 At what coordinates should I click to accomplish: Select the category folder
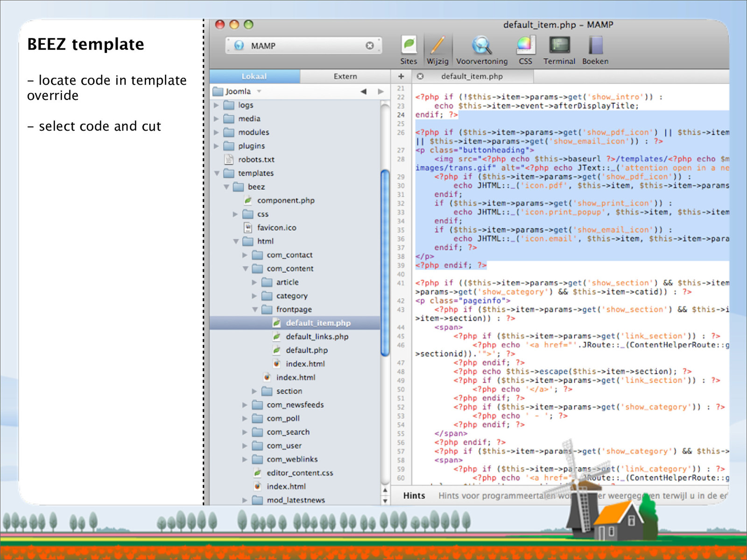(292, 296)
